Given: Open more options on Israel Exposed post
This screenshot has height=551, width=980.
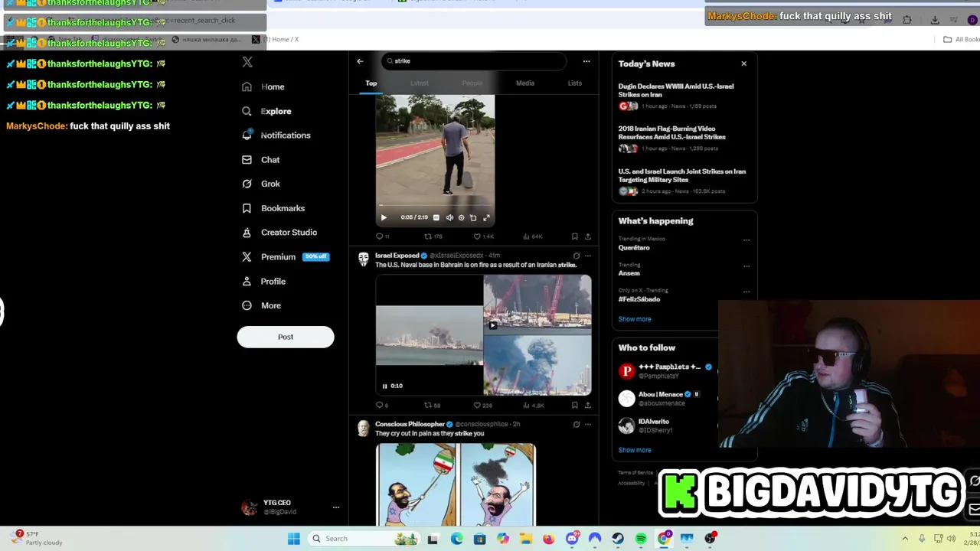Looking at the screenshot, I should point(587,256).
